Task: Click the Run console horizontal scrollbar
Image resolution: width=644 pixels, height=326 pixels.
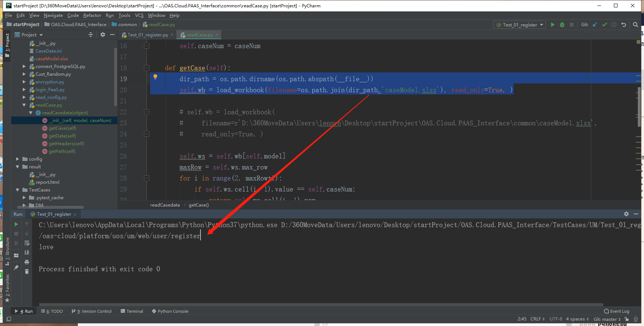Action: 321,305
